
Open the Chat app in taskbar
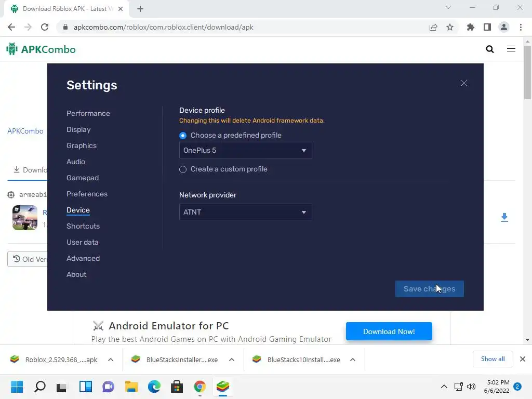coord(108,387)
